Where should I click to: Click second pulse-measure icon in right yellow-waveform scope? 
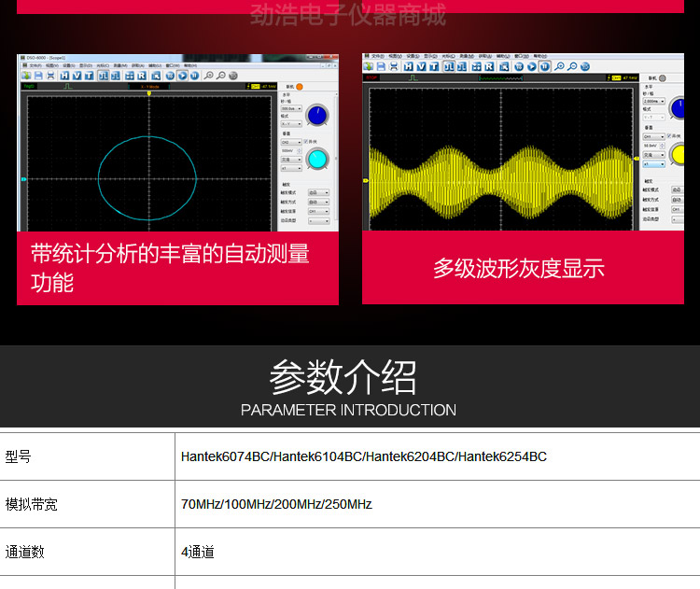462,66
